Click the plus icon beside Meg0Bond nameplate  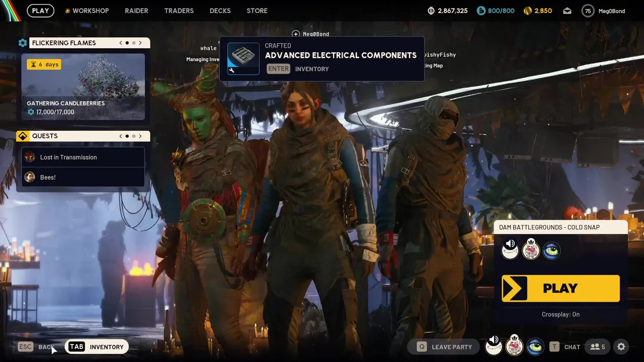(296, 34)
